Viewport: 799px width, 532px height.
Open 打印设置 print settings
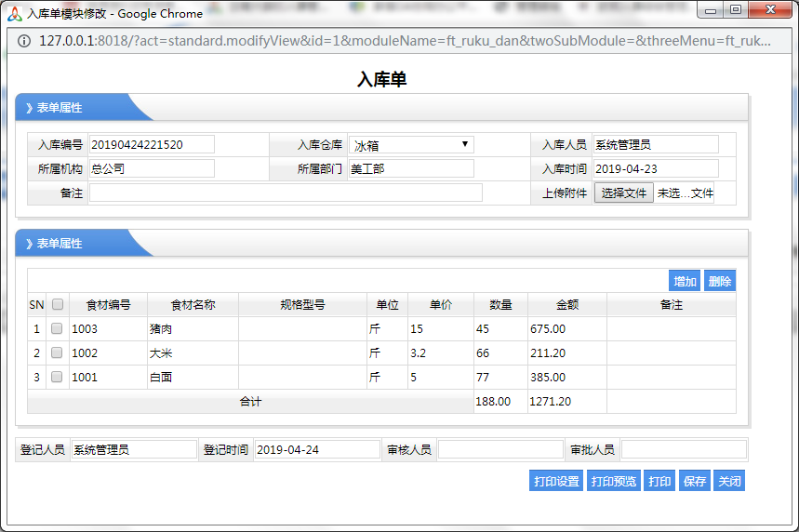point(556,481)
